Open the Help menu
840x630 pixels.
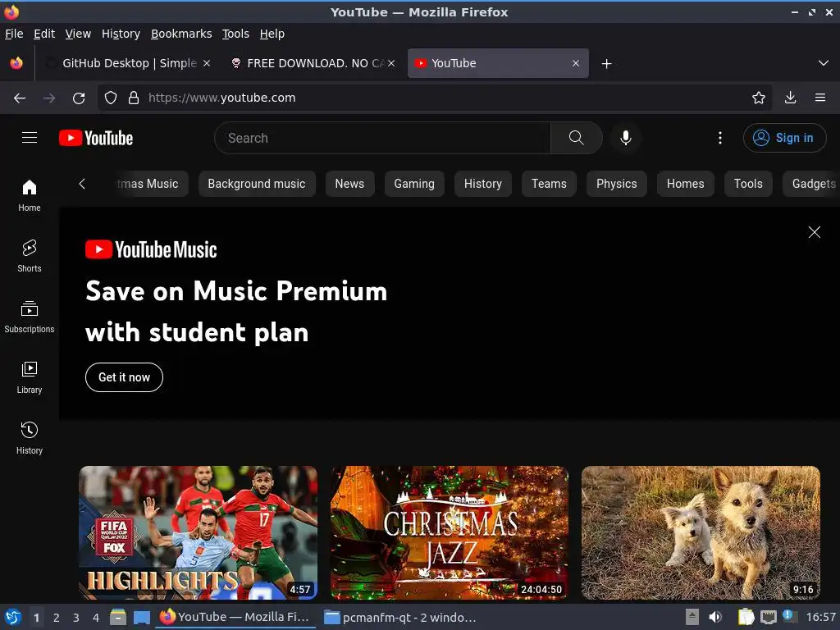coord(272,34)
